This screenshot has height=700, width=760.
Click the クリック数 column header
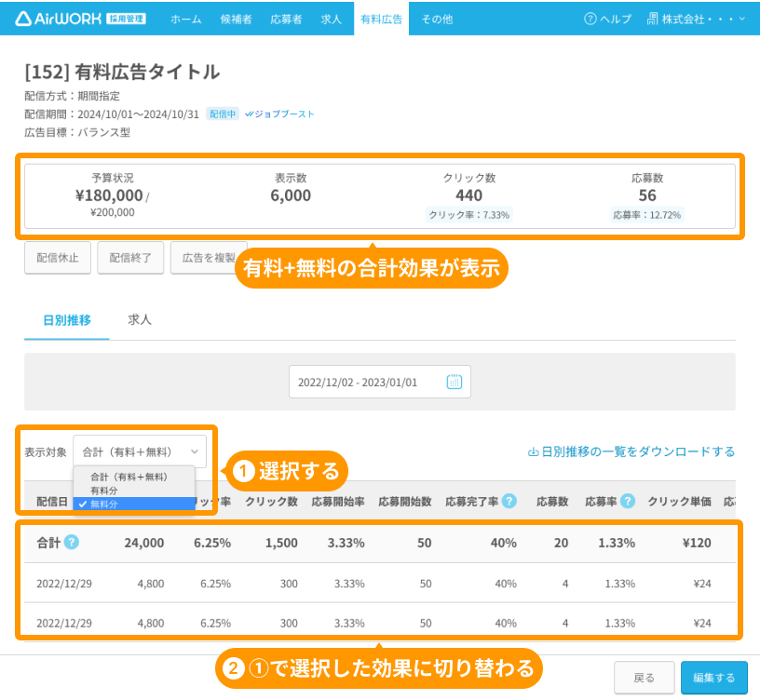click(271, 502)
